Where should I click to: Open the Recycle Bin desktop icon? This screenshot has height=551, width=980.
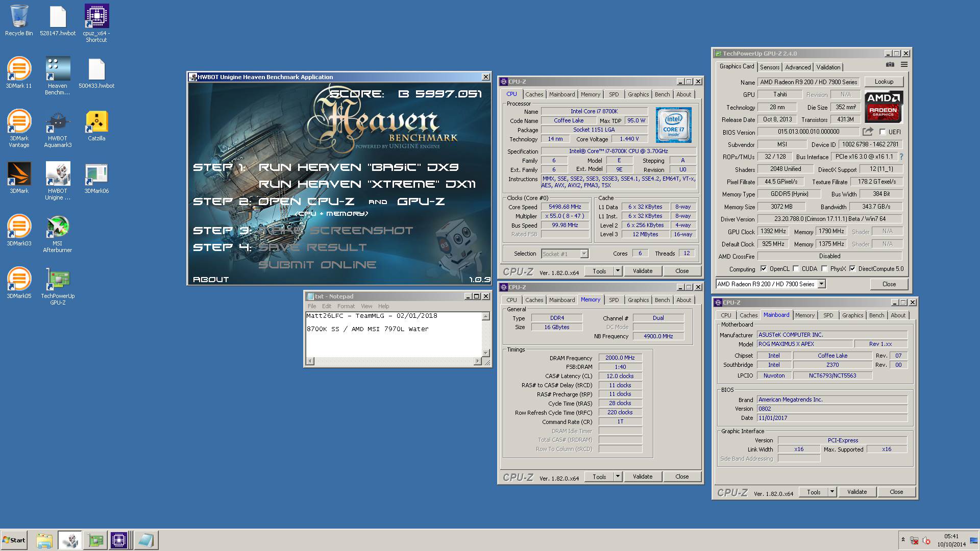[19, 20]
